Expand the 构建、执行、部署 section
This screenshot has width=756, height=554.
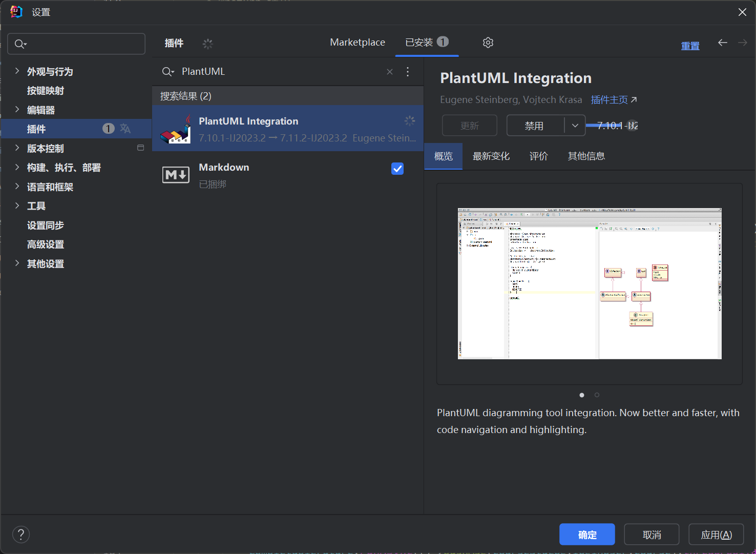pyautogui.click(x=17, y=167)
